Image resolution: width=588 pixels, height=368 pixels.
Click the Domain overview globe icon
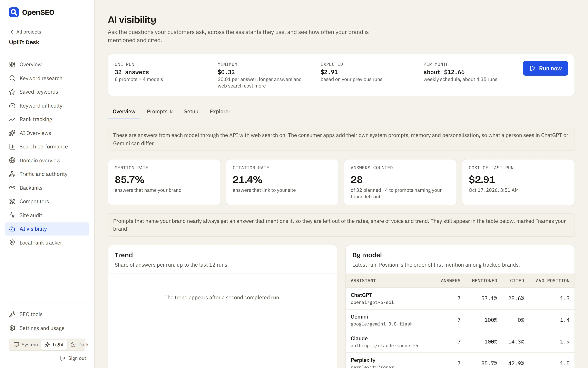(x=12, y=160)
